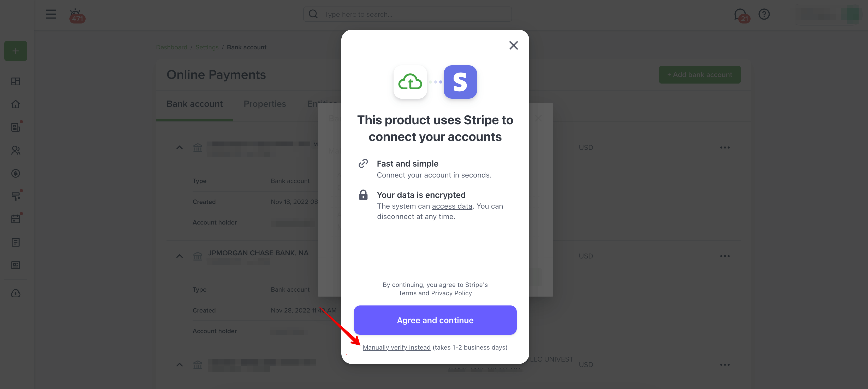Select the Bank account tab

pyautogui.click(x=194, y=104)
